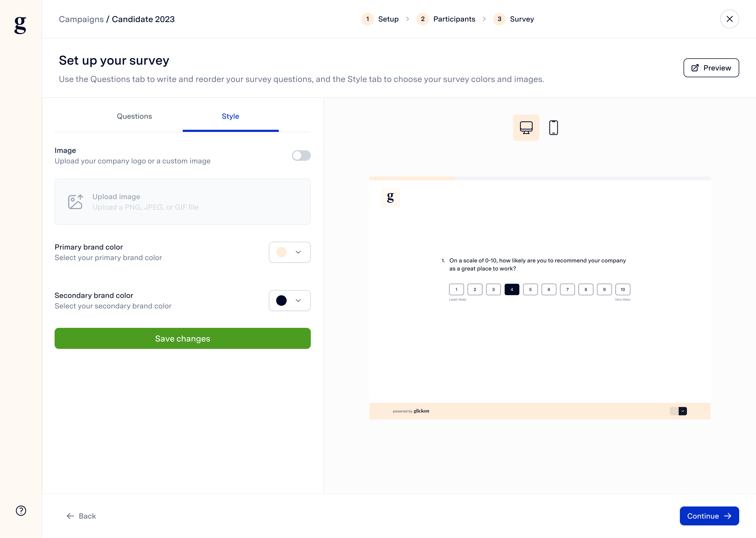Open the help question mark icon
This screenshot has width=756, height=538.
click(x=21, y=510)
